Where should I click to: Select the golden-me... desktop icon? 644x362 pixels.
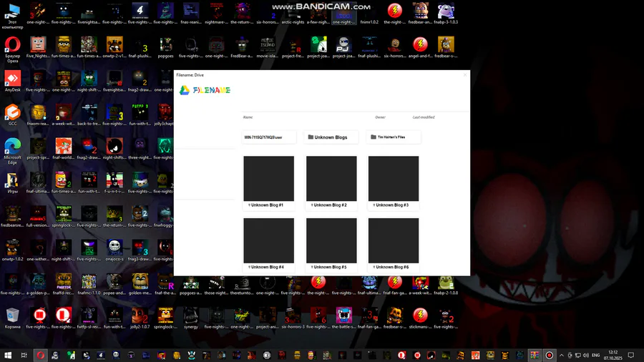pos(140,284)
